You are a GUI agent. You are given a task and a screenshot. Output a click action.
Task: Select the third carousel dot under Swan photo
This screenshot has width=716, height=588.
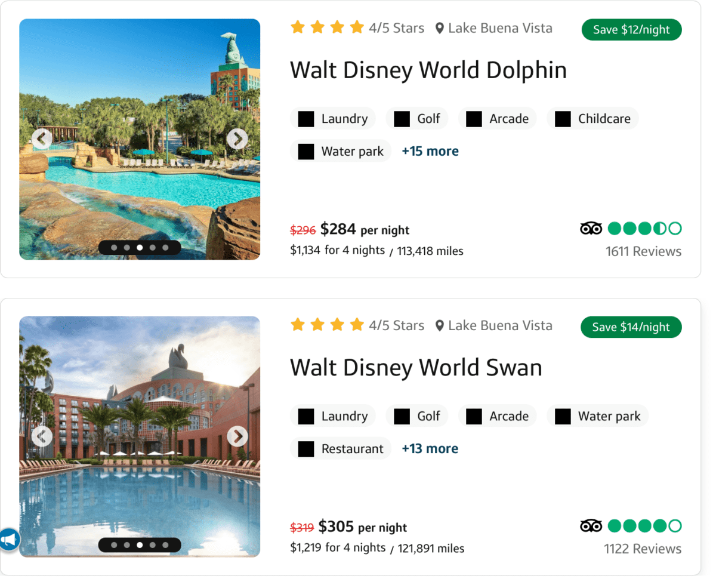139,544
